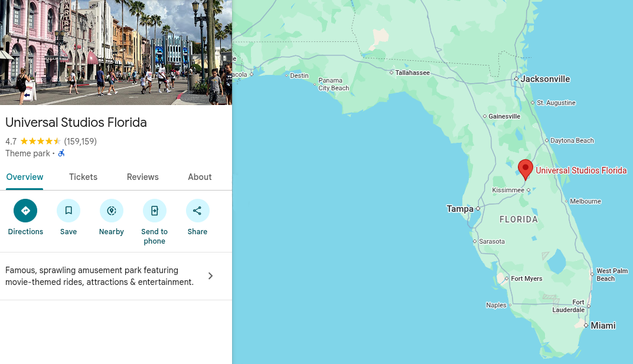Click the red Universal Studios map pin
633x364 pixels.
pyautogui.click(x=525, y=169)
